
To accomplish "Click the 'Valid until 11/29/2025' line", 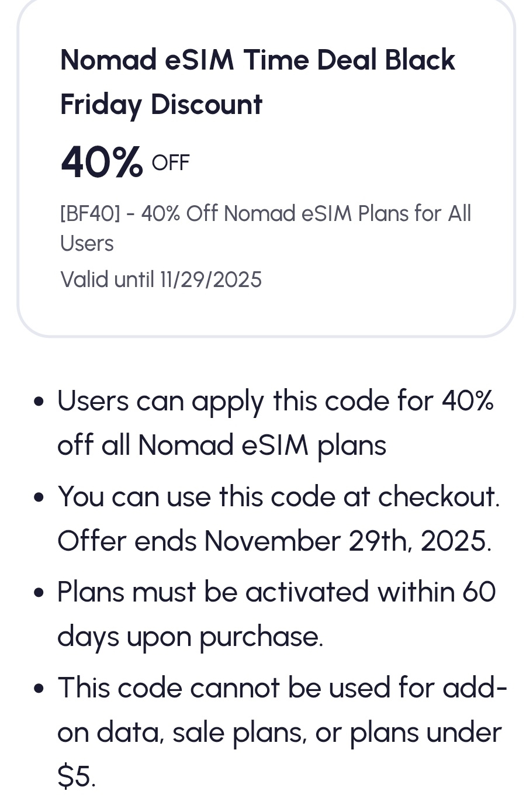I will [x=161, y=279].
